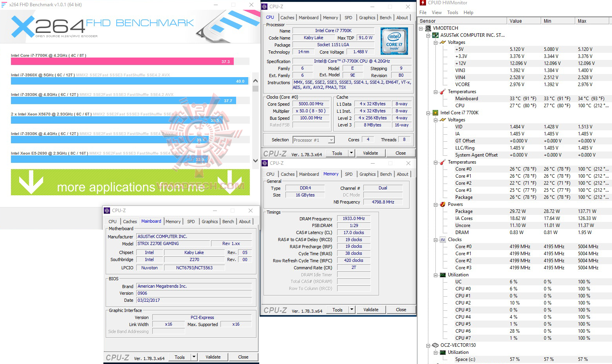612x364 pixels.
Task: Open the Processor #1 selection dropdown
Action: tap(331, 139)
